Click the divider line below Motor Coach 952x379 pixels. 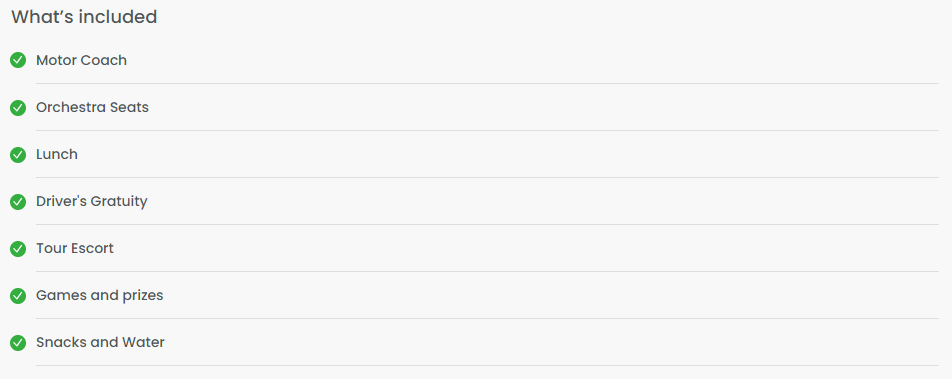(x=488, y=83)
